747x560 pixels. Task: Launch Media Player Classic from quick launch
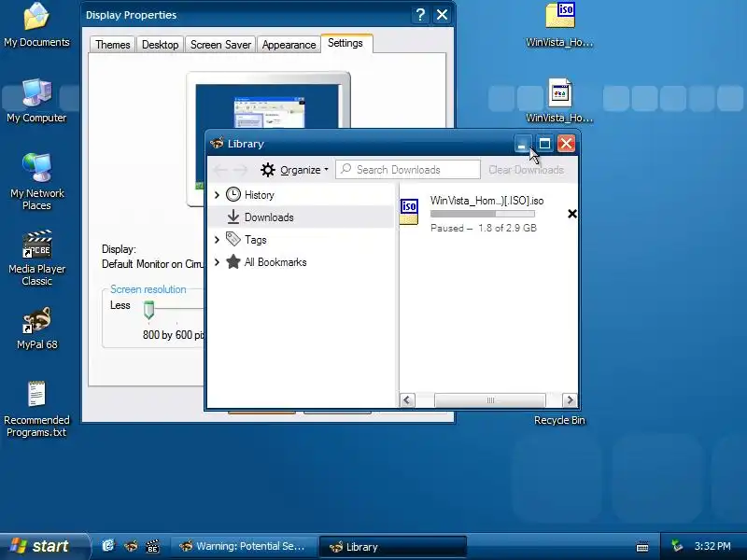tap(152, 546)
